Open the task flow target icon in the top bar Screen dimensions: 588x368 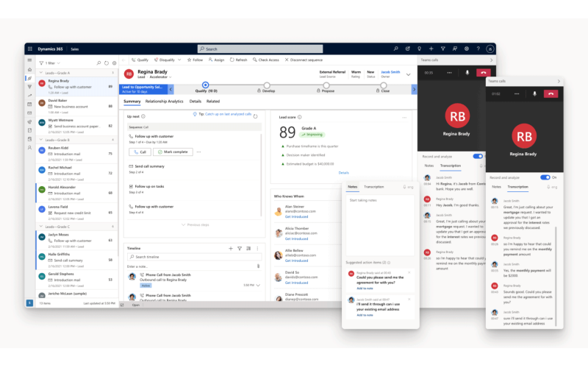click(408, 49)
